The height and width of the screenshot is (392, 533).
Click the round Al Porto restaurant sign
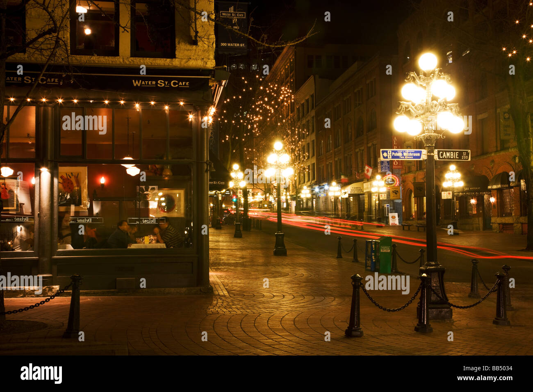click(x=391, y=181)
